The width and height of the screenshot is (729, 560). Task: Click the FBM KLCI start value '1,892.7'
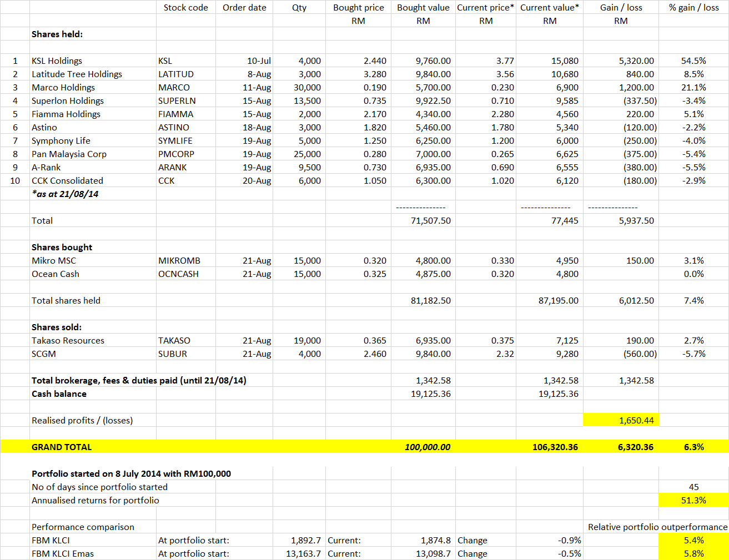click(x=299, y=540)
